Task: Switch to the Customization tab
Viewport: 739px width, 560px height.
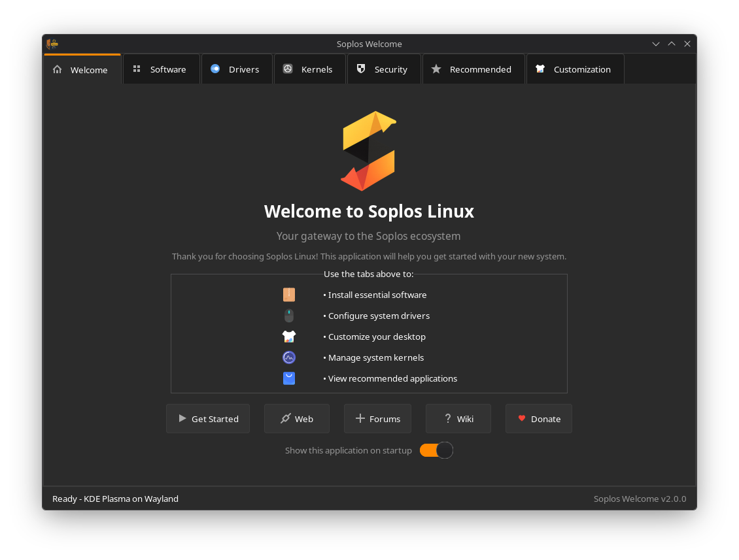Action: click(574, 69)
